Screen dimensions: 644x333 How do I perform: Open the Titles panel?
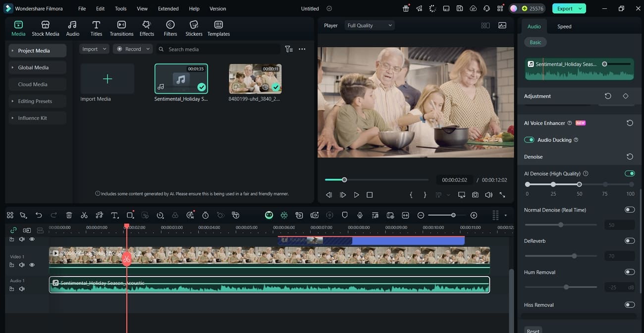(x=96, y=29)
